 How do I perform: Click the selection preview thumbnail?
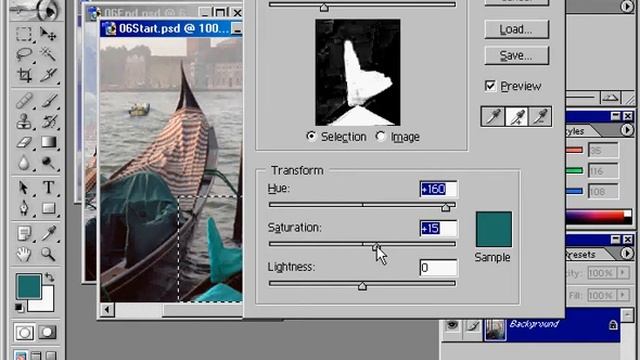coord(358,72)
